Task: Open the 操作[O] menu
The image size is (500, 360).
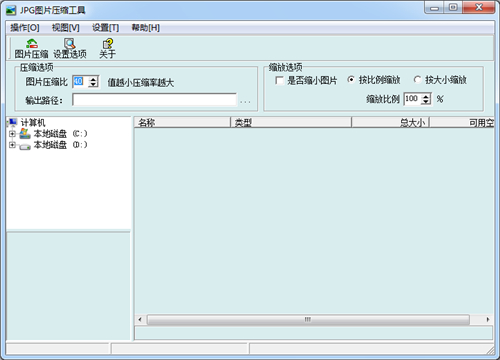Action: point(25,28)
